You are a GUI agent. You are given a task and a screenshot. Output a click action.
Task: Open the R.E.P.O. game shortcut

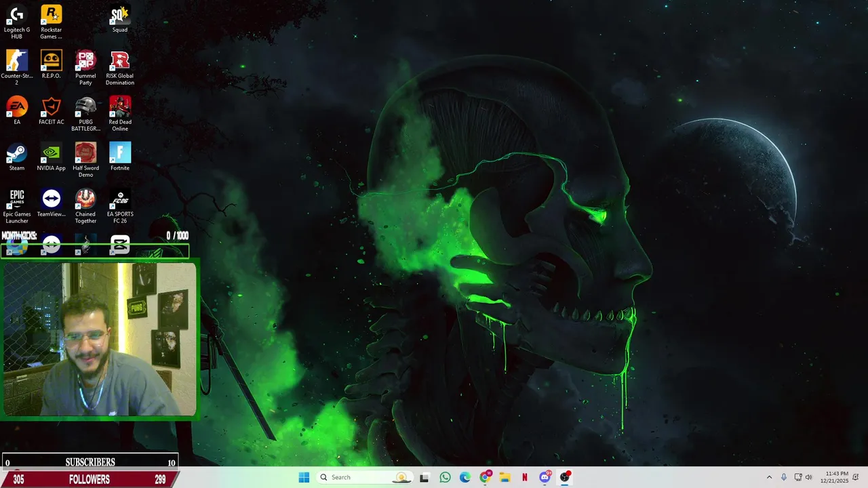tap(52, 64)
